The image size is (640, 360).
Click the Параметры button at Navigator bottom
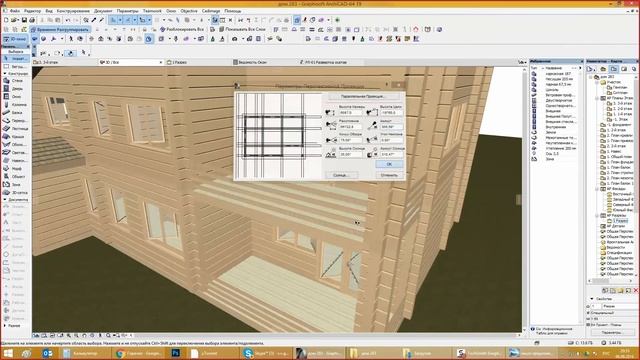611,333
